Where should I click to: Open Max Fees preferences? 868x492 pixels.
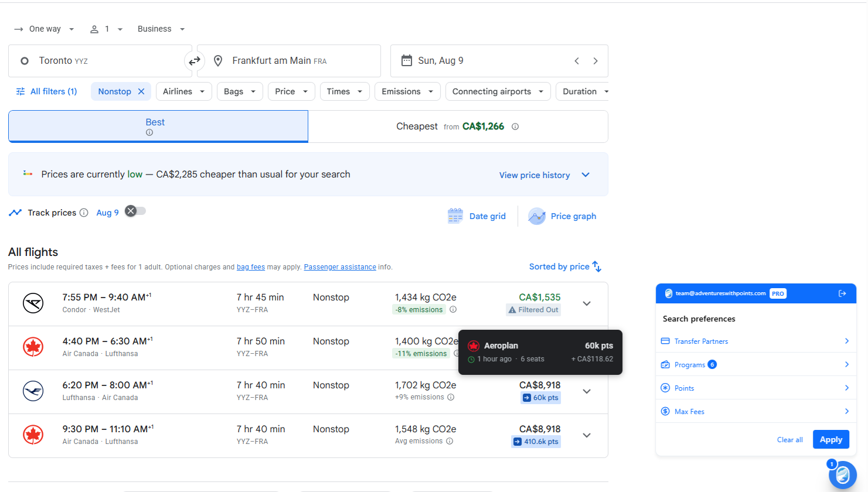(x=755, y=411)
